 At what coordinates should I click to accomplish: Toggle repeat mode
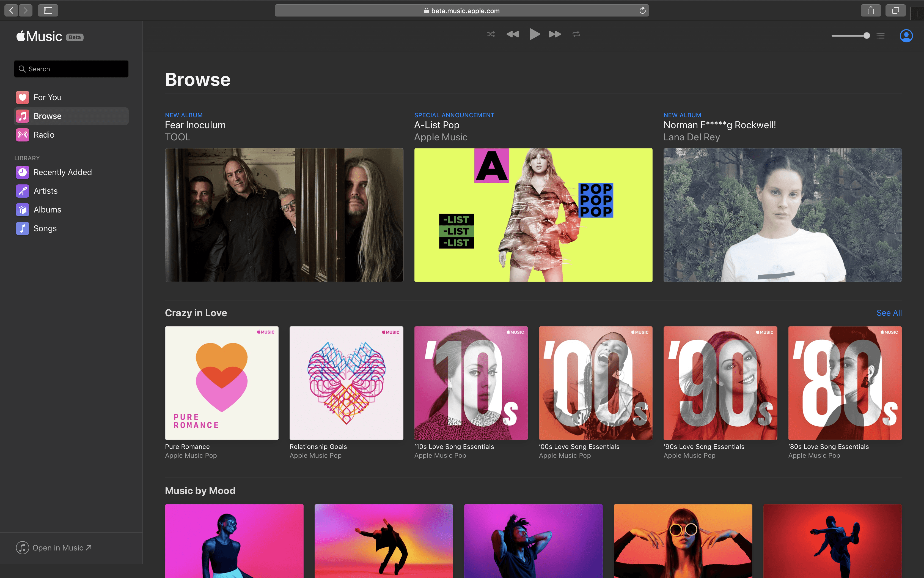click(577, 34)
